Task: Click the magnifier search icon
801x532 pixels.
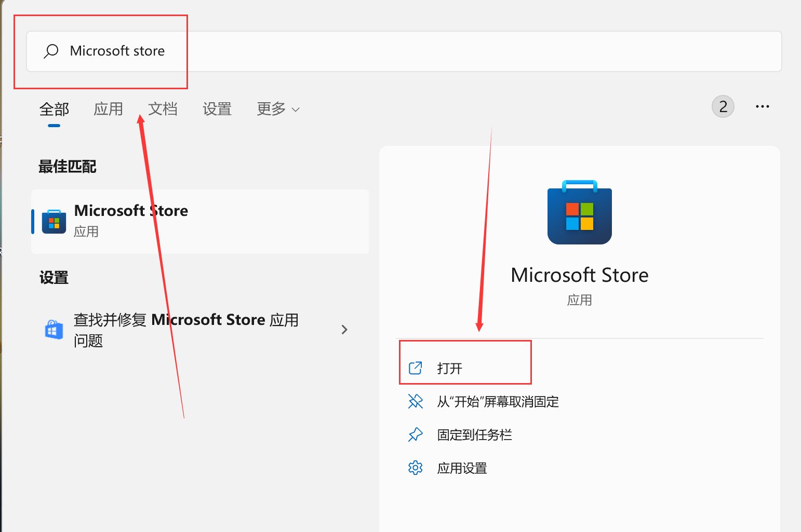Action: (x=50, y=51)
